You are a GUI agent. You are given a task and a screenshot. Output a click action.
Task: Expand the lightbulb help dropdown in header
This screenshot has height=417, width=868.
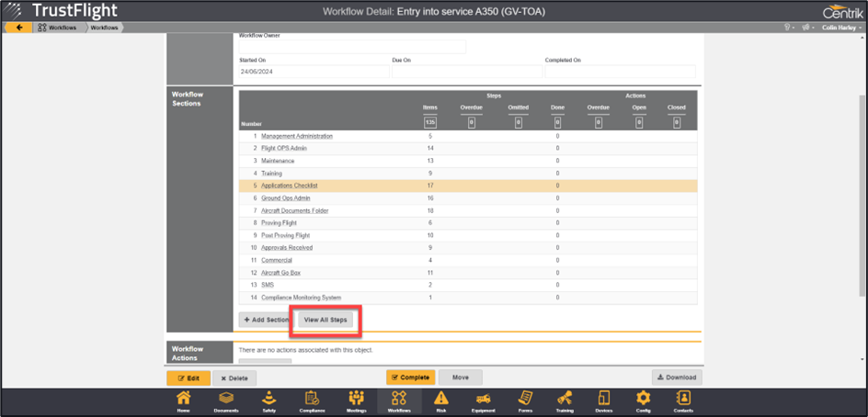click(788, 28)
